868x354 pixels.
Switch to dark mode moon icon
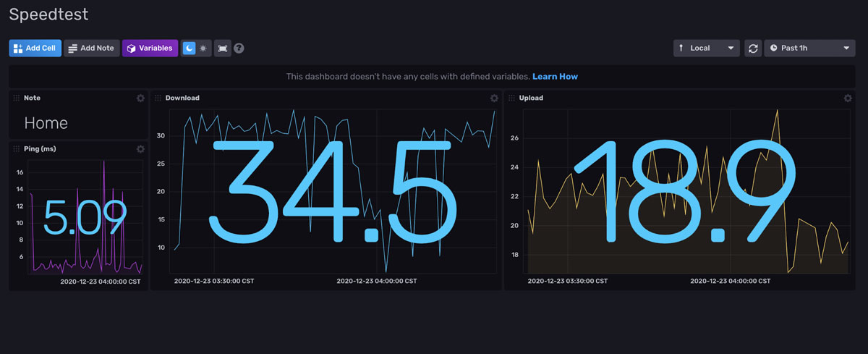click(189, 49)
